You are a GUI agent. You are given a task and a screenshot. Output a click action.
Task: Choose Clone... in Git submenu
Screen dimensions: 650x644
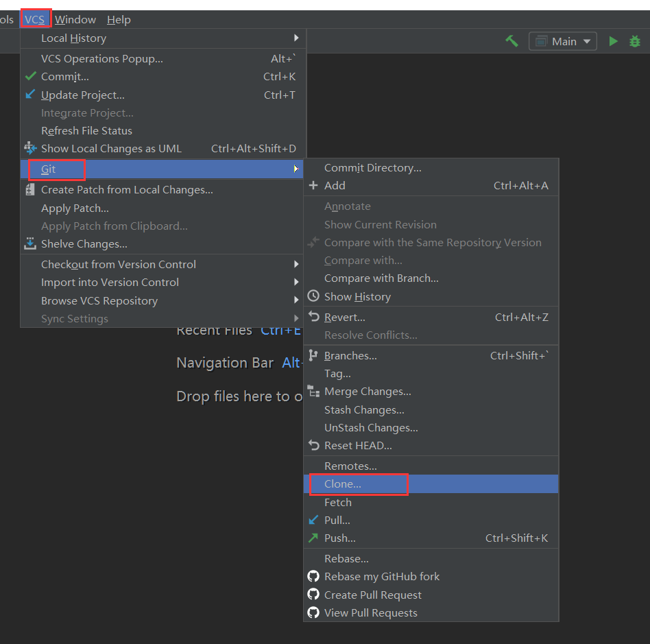(x=431, y=484)
